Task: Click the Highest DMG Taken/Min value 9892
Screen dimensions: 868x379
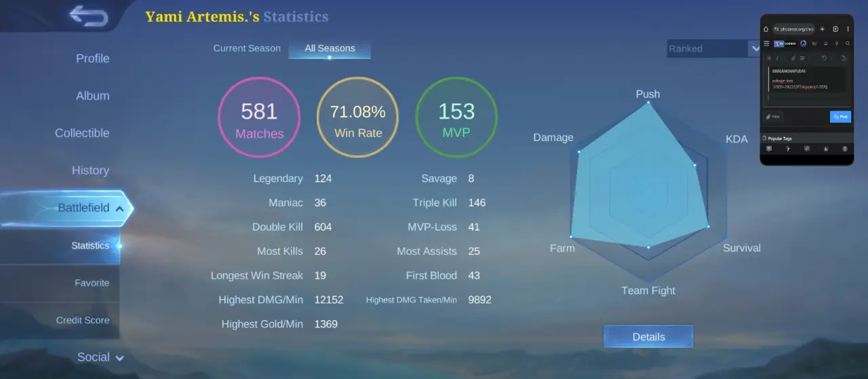Action: pyautogui.click(x=479, y=300)
